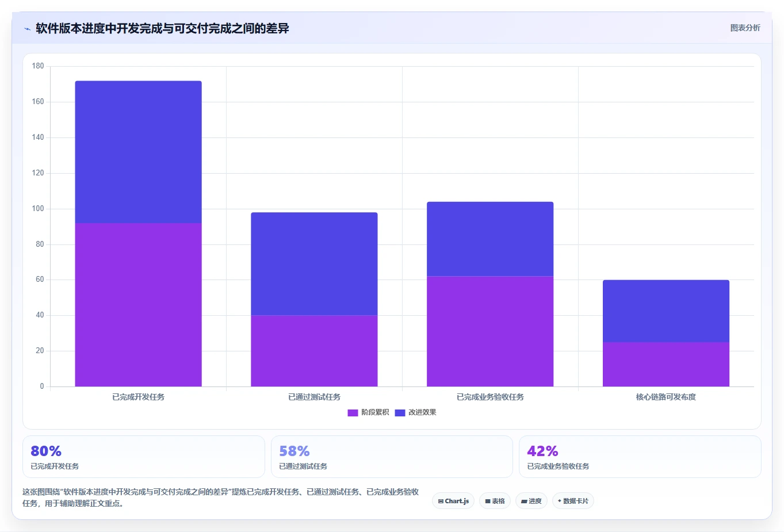Select the 进度 tag
Image resolution: width=784 pixels, height=532 pixels.
(531, 501)
